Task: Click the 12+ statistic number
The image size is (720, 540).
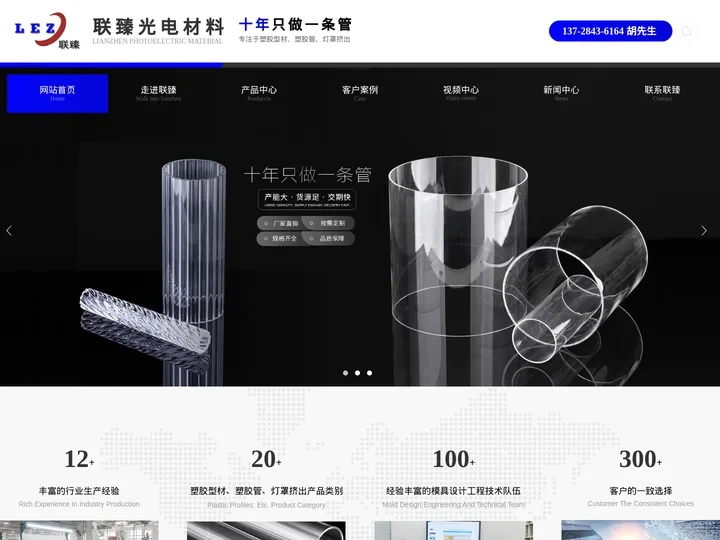Action: [79, 459]
